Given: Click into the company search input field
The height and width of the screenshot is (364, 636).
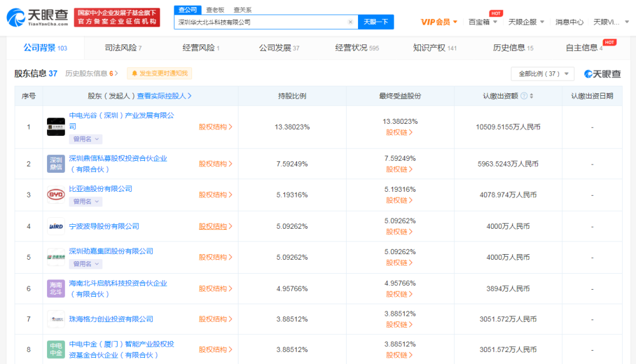Looking at the screenshot, I should pos(261,22).
